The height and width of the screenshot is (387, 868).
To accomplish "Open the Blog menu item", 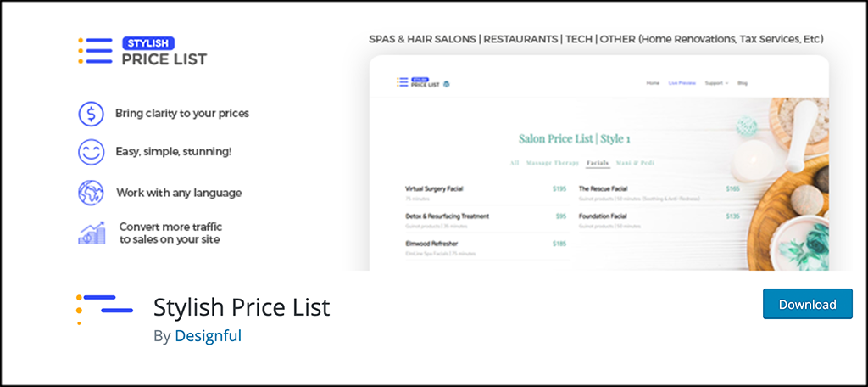I will [x=743, y=83].
